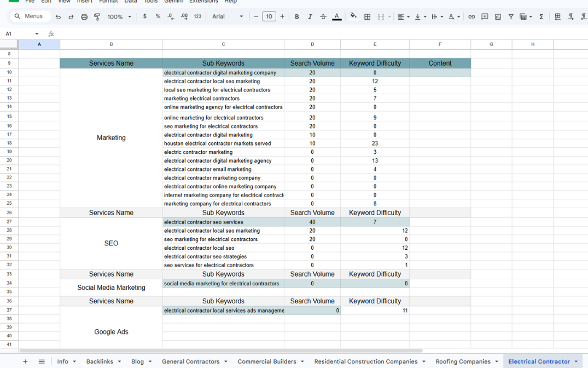Open the fill color picker

click(x=353, y=17)
